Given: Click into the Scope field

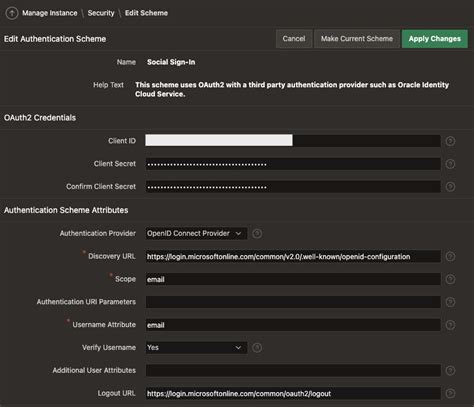Looking at the screenshot, I should click(x=293, y=279).
